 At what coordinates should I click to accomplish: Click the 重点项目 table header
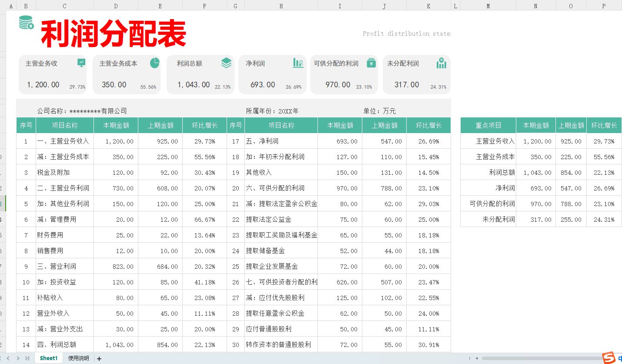click(488, 125)
